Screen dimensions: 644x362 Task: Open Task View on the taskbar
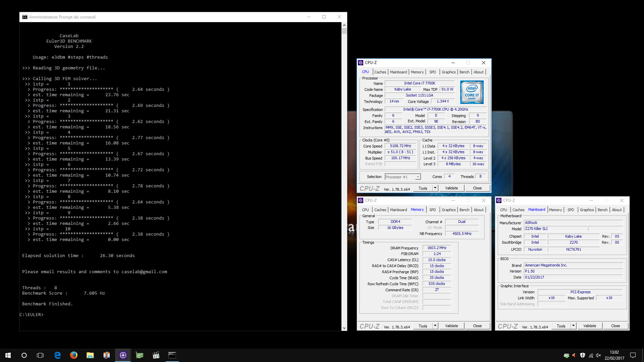coord(40,355)
